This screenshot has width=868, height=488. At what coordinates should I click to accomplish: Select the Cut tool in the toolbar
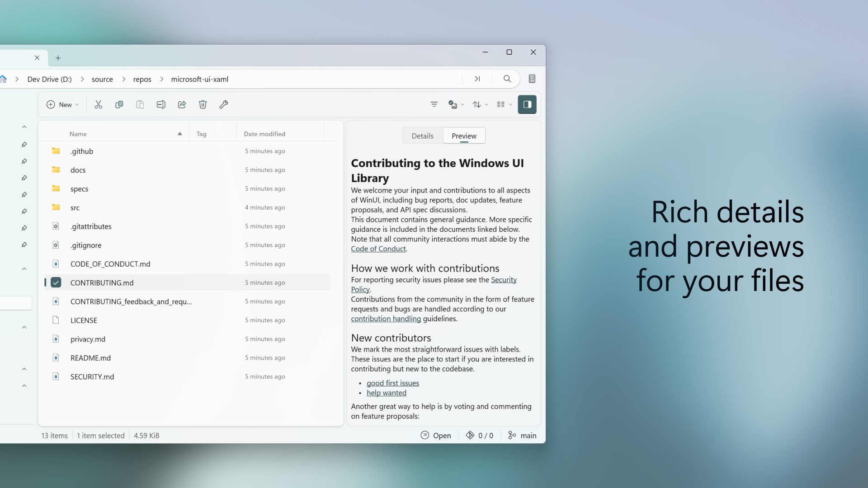point(98,104)
